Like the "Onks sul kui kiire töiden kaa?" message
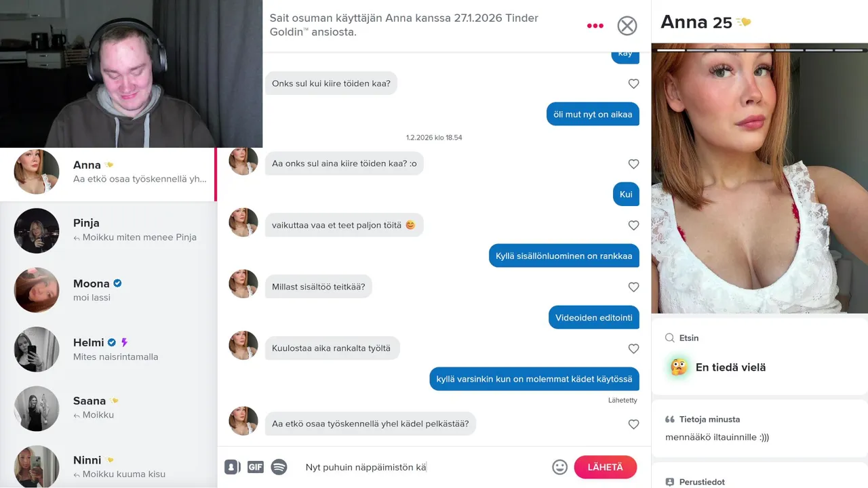The image size is (868, 488). (633, 83)
